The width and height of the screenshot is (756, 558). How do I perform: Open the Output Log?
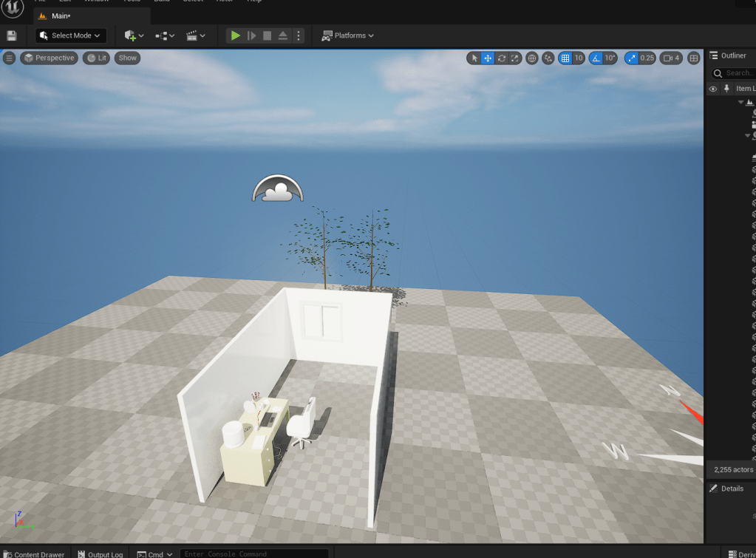(101, 554)
